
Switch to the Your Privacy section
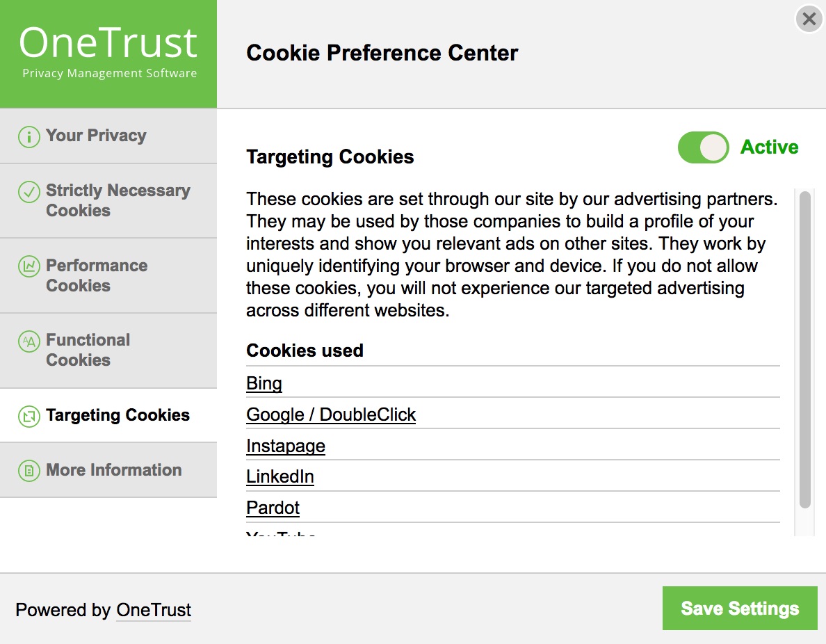(x=95, y=136)
